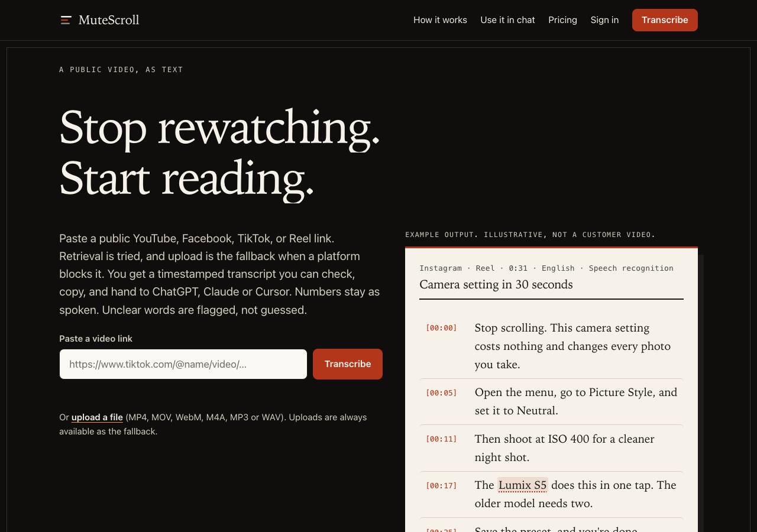Click Transcribe next to the link field
Screen dimensions: 757x532
coord(348,364)
